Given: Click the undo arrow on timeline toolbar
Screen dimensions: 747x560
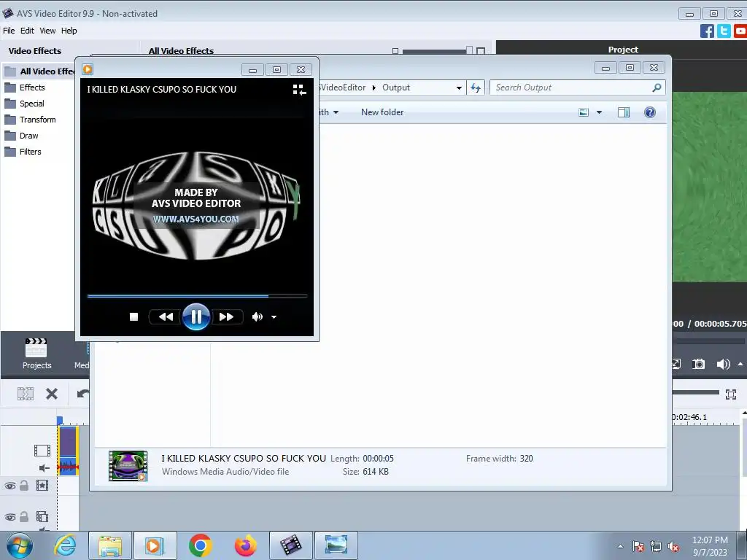Looking at the screenshot, I should 83,394.
